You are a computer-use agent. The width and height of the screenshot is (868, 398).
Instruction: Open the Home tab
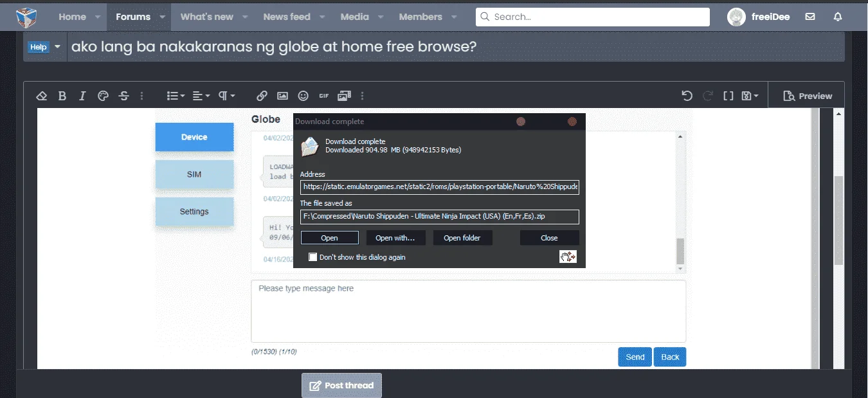(x=72, y=17)
